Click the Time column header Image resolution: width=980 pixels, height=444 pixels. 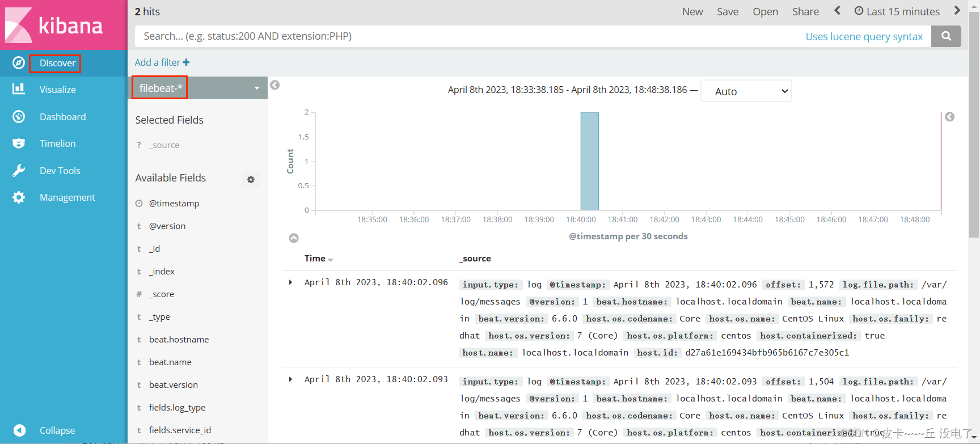pos(315,259)
